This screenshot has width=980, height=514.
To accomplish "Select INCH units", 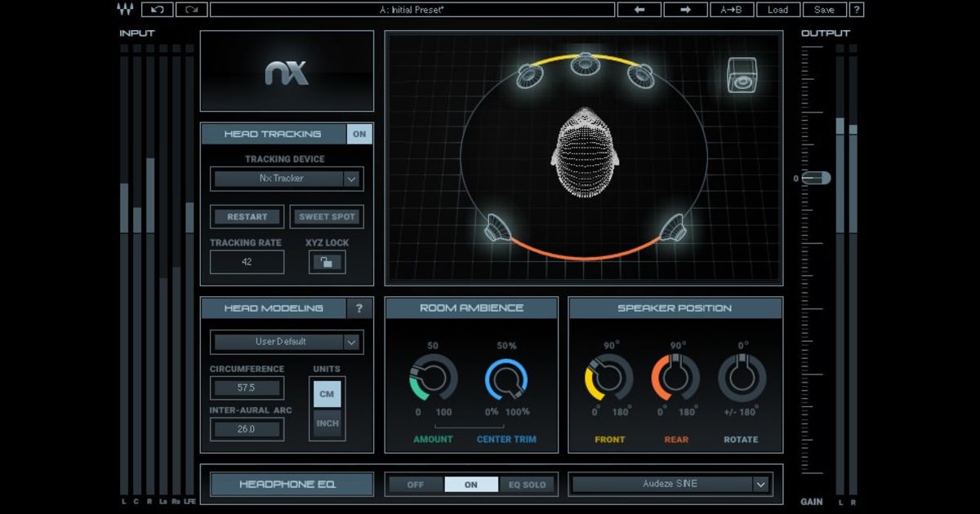I will [327, 423].
